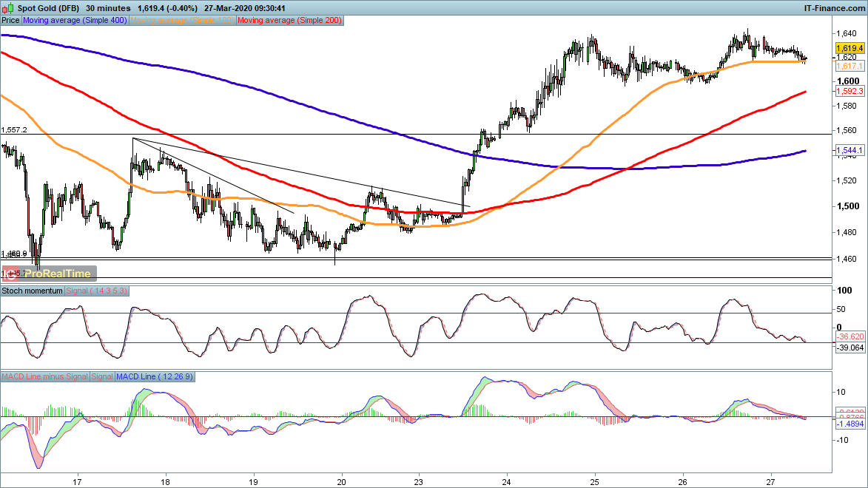Click the 1,580 price axis label

pos(847,106)
